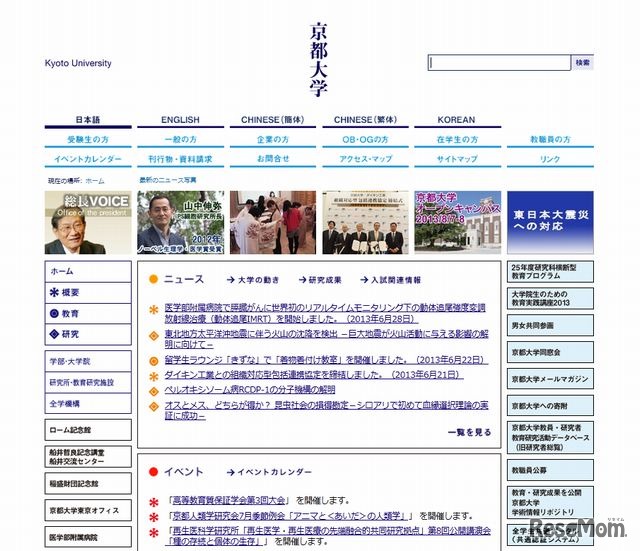Open the 企業の方 menu
Viewport: 640px width, 551px height.
[x=273, y=140]
